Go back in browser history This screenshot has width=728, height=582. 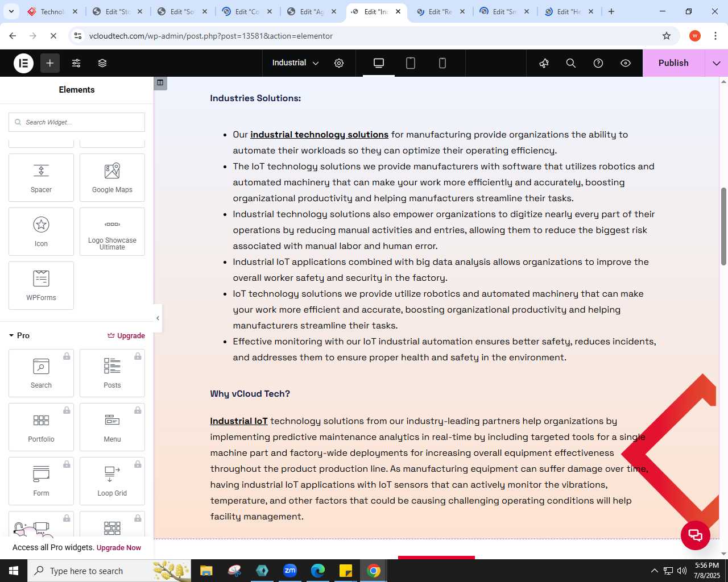13,36
